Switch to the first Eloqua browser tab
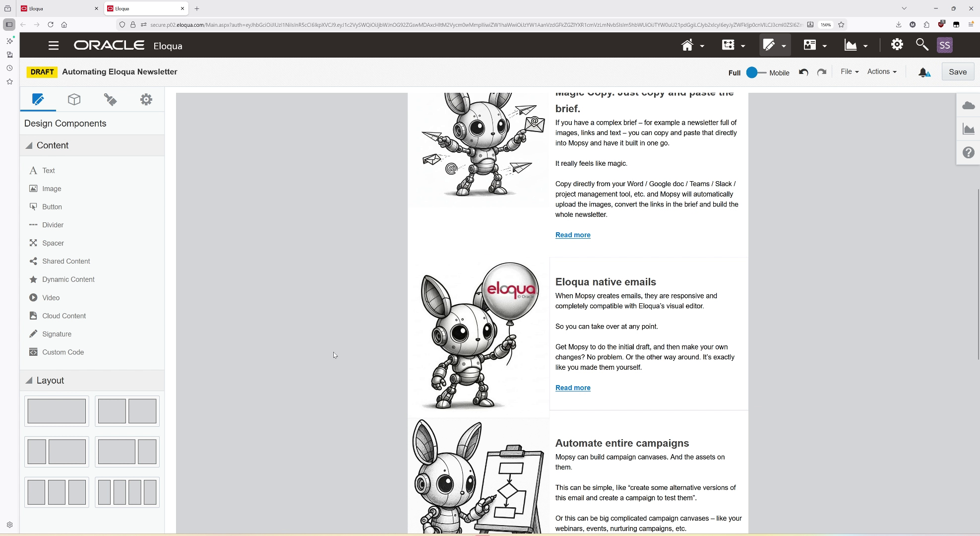980x536 pixels. coord(60,8)
